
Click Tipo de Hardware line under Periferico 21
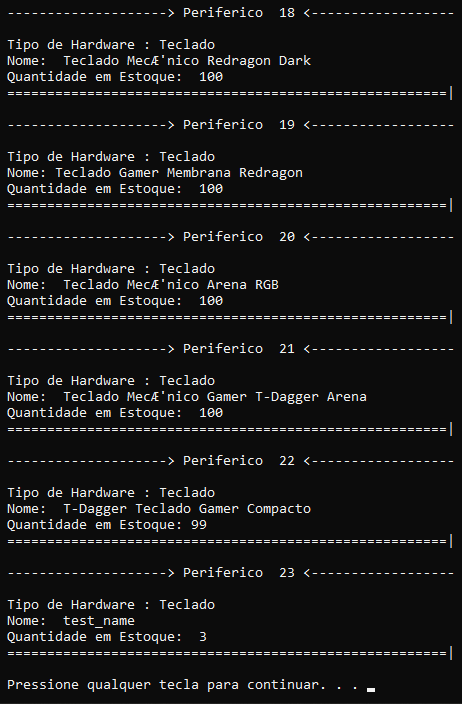pos(111,381)
